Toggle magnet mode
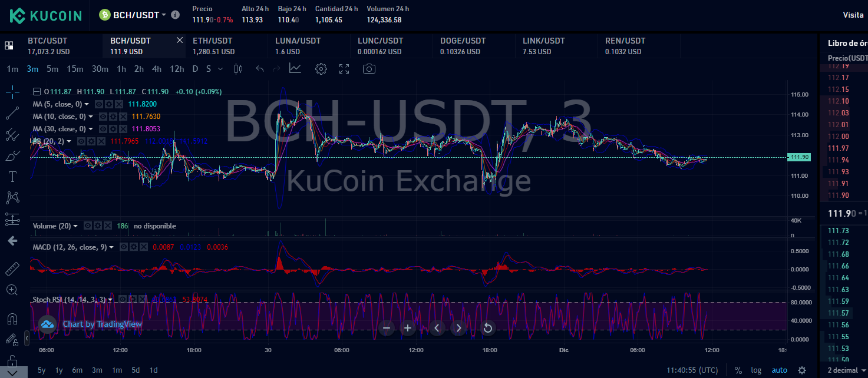Screen dimensions: 868x378 click(12, 319)
